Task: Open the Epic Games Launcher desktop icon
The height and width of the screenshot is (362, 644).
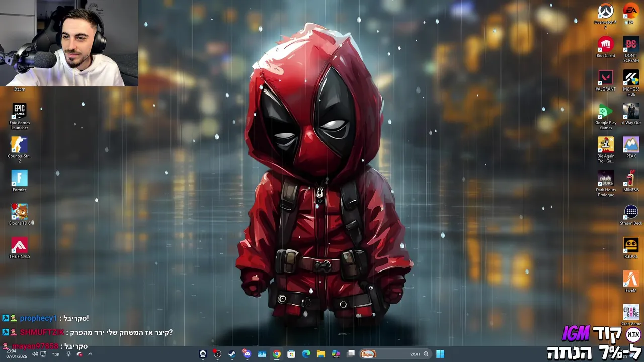Action: click(x=20, y=116)
